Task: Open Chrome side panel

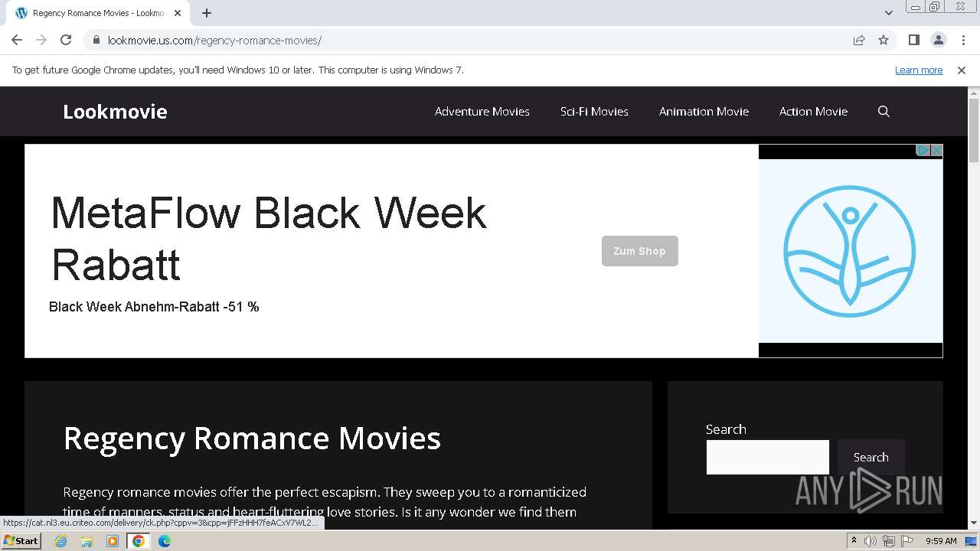Action: point(913,40)
